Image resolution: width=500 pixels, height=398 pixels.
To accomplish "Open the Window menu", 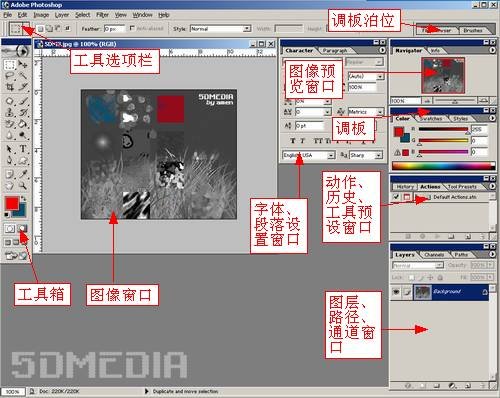I will coord(142,15).
